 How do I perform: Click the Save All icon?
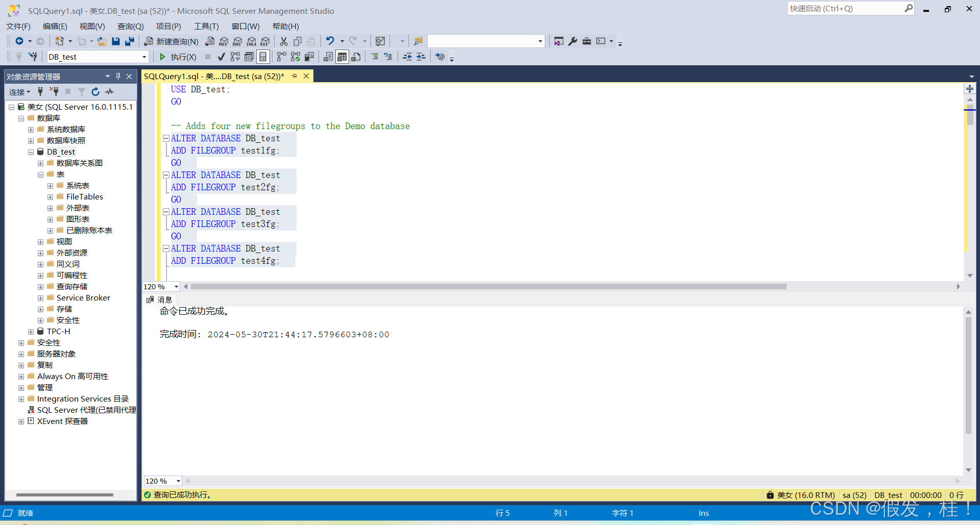[x=130, y=41]
